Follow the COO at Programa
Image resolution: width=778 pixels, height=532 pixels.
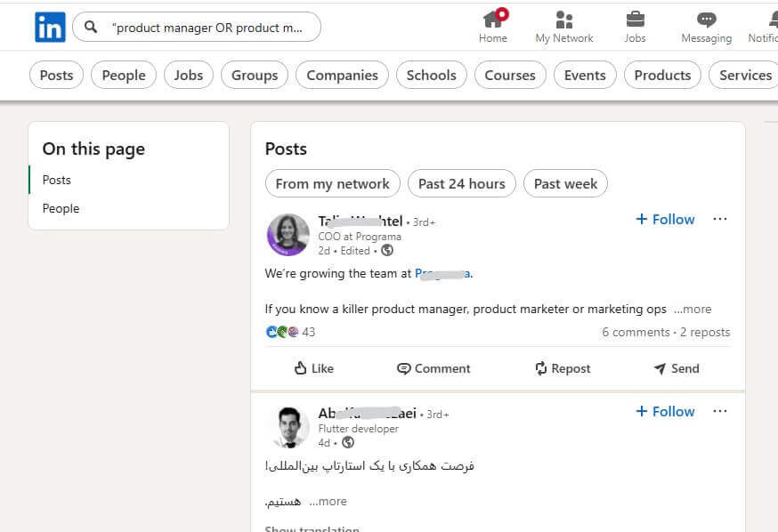[x=665, y=219]
